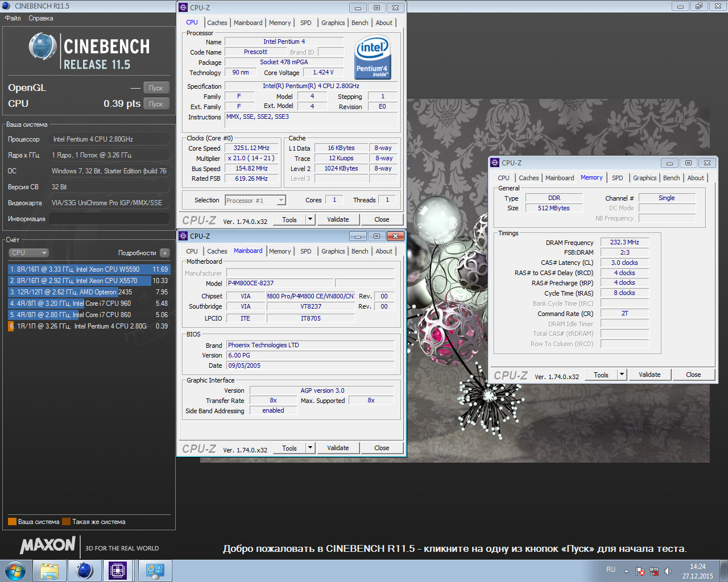Select ranking row 'Intel Xeon CPU X5570'
728x582 pixels.
point(89,281)
